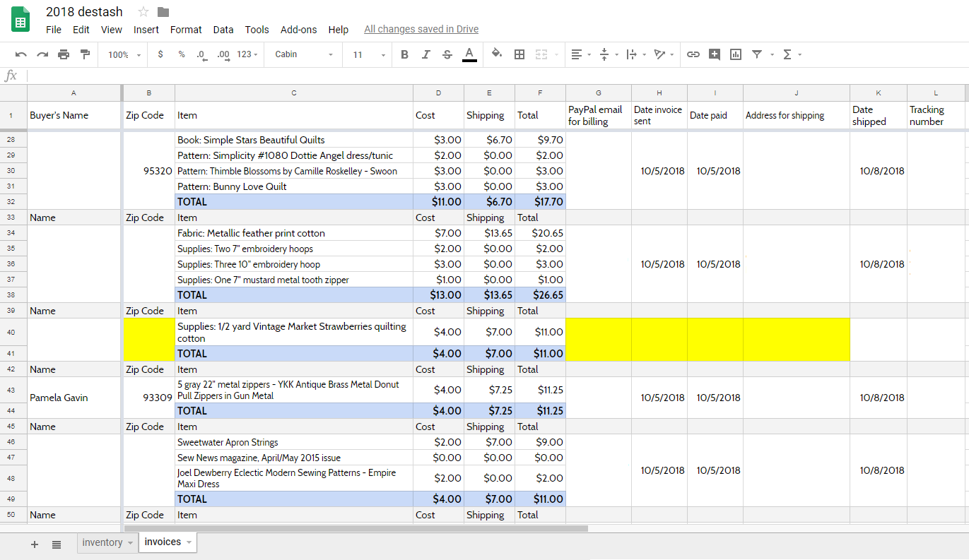Open the fill color bucket

coord(497,54)
